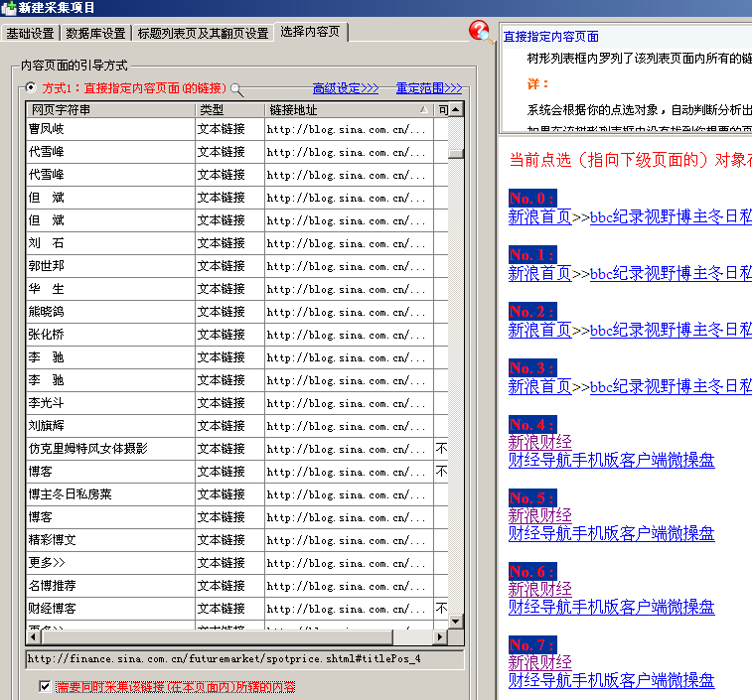Click horizontal scroll left arrow
This screenshot has width=752, height=700.
click(x=34, y=636)
